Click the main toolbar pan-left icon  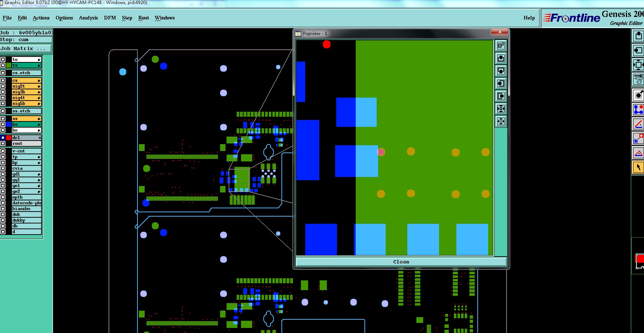[638, 50]
